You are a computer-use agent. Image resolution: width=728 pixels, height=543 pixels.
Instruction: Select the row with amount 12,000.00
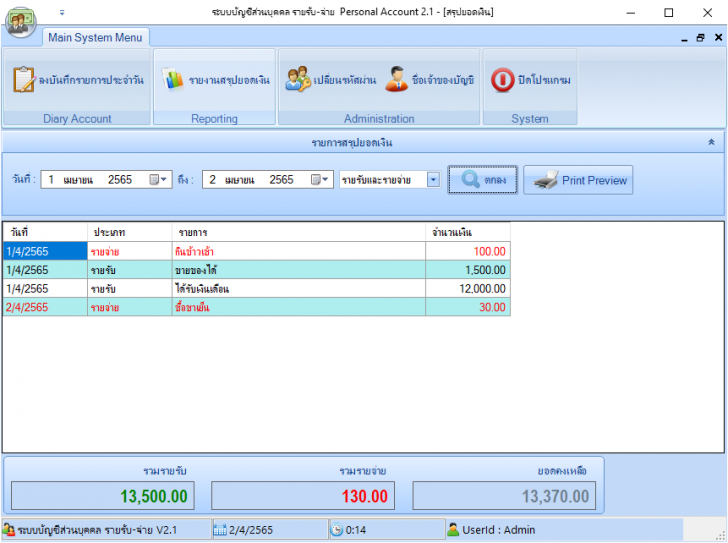click(257, 288)
